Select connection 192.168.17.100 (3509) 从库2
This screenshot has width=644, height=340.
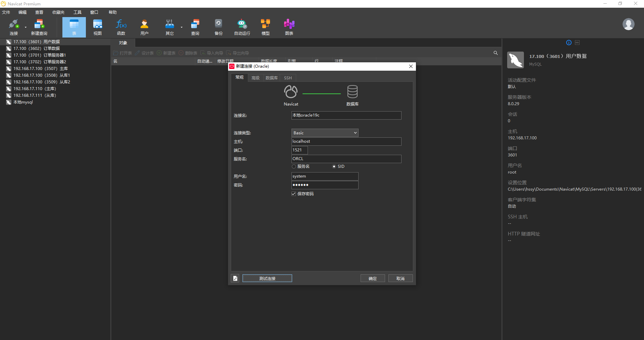tap(55, 82)
